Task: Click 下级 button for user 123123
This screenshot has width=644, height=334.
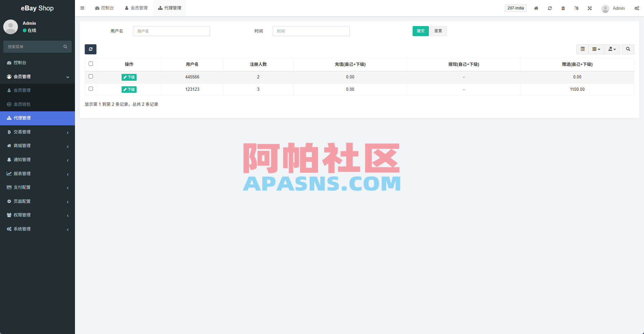Action: 129,90
